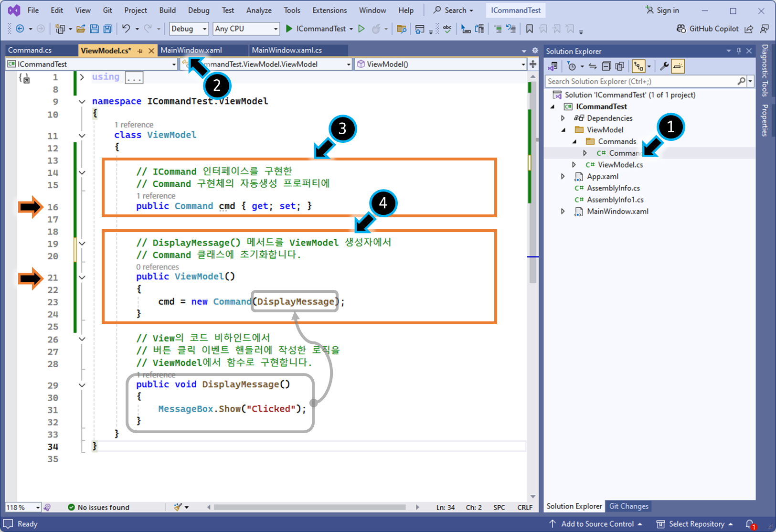Open the Analyze menu
The height and width of the screenshot is (532, 776).
tap(259, 10)
